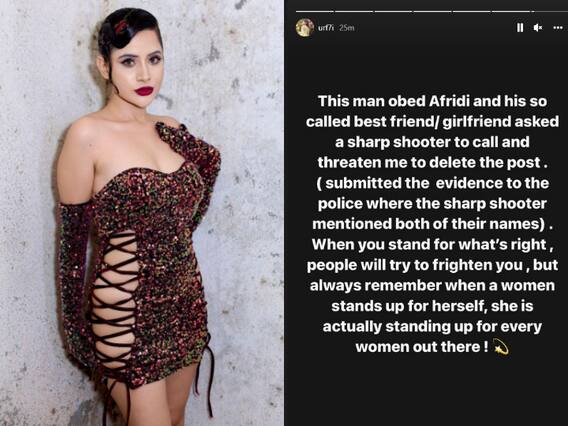Click the woman's face in the photo

[139, 71]
